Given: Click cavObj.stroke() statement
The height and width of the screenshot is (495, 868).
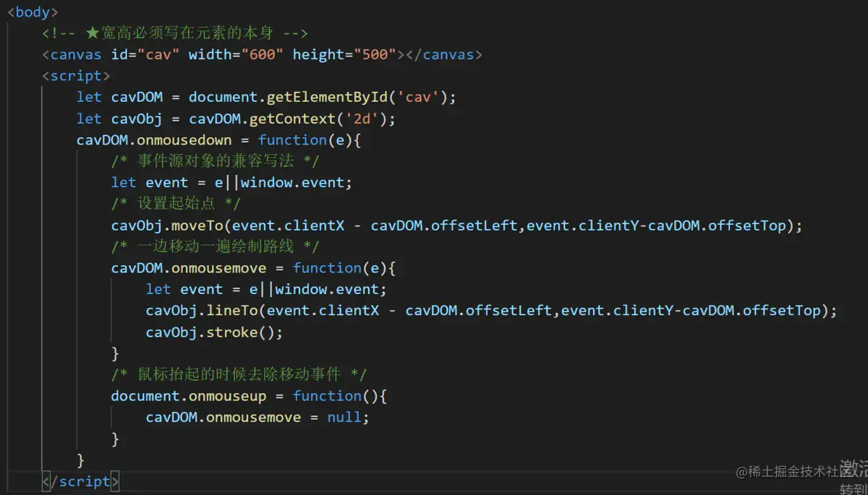Looking at the screenshot, I should point(215,332).
